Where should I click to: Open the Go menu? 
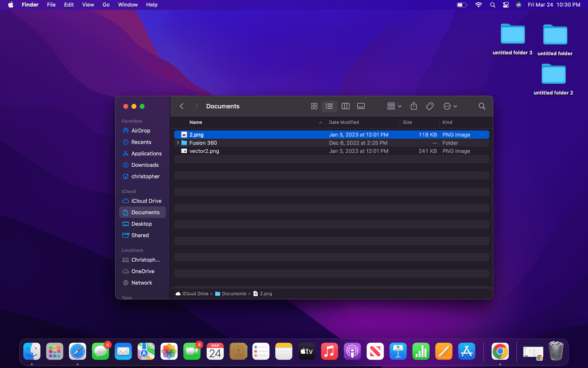(106, 5)
